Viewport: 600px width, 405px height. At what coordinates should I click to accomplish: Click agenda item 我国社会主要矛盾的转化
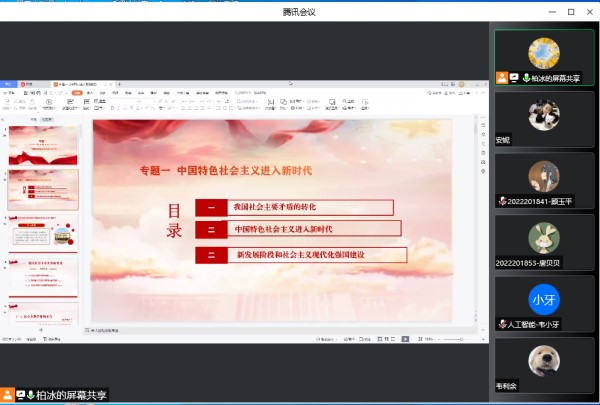(x=294, y=207)
